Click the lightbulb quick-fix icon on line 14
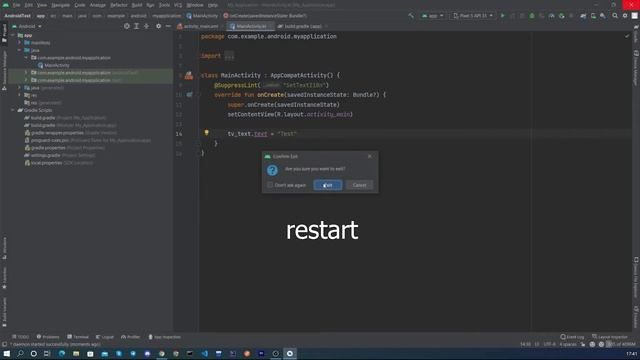640x360 pixels. [x=207, y=133]
